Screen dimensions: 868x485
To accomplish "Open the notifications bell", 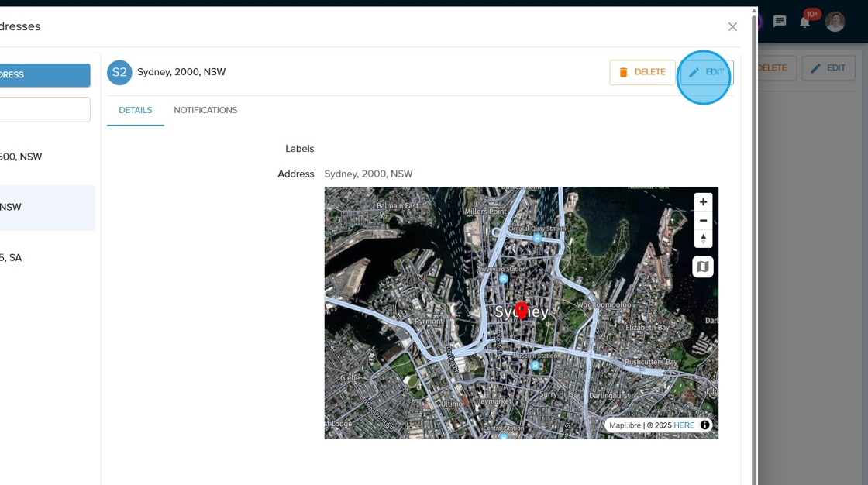I will pos(805,22).
